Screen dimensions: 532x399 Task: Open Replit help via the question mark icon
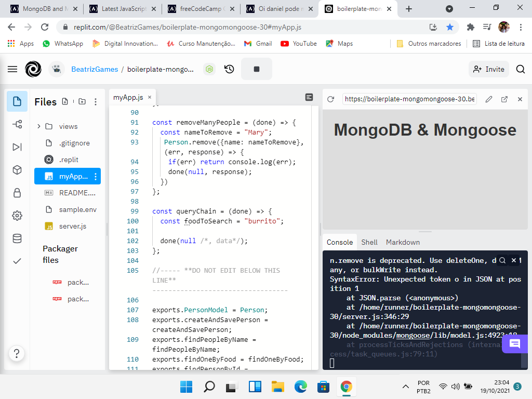point(17,353)
